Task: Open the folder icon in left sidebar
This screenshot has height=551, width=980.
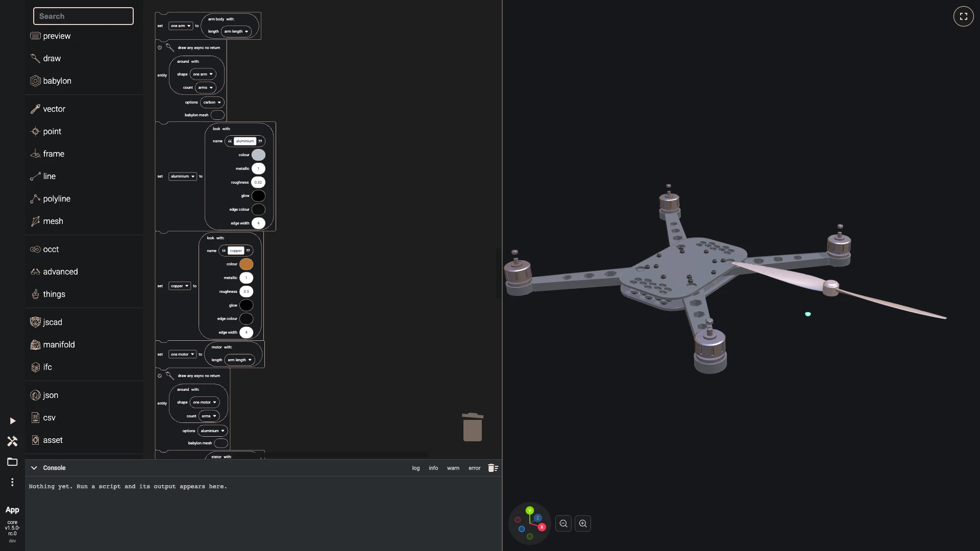Action: pos(12,462)
